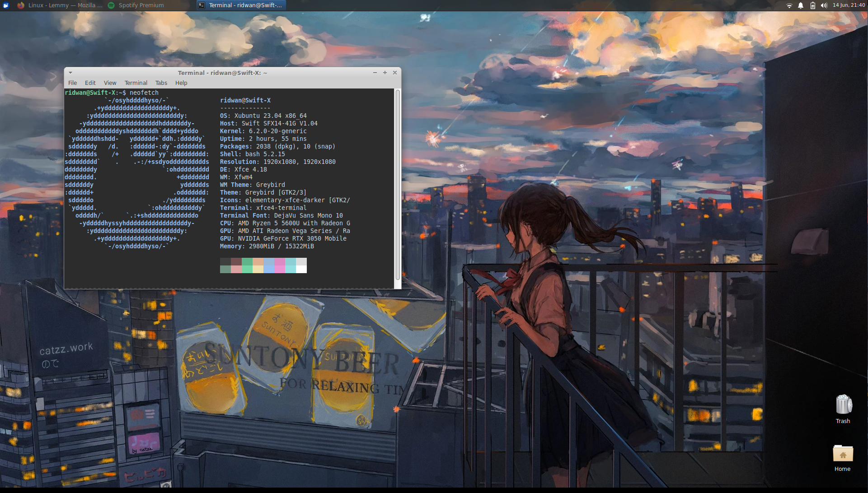868x493 pixels.
Task: Open the Whisker applications menu icon
Action: [x=6, y=5]
